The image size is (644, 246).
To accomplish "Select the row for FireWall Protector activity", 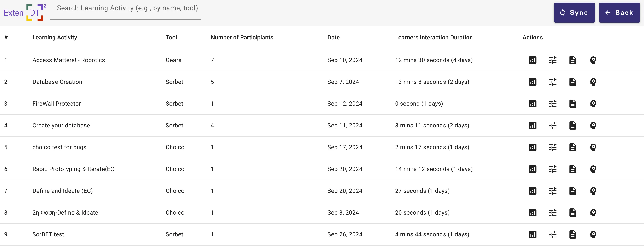I will (175, 104).
